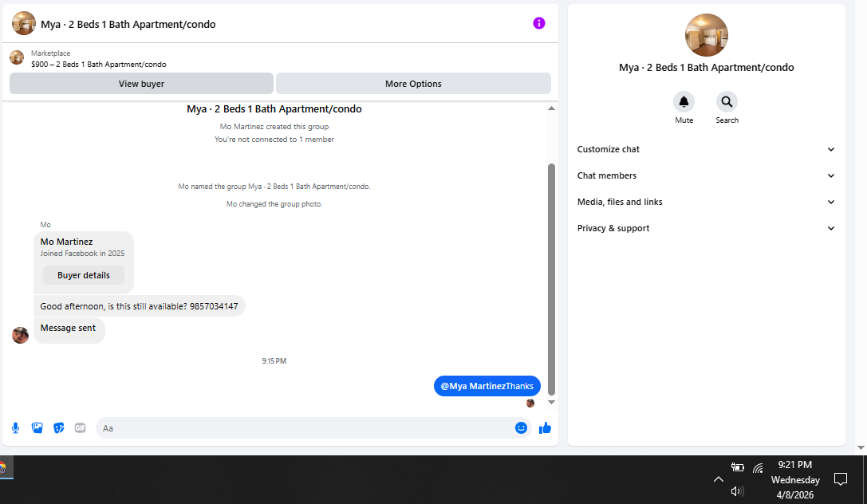This screenshot has width=867, height=504.
Task: Click the 'Mo' sender label above card
Action: 45,224
